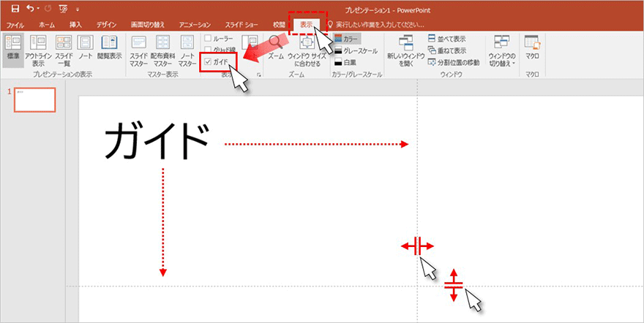644x323 pixels.
Task: Open the スライドマスター slide master
Action: 139,50
